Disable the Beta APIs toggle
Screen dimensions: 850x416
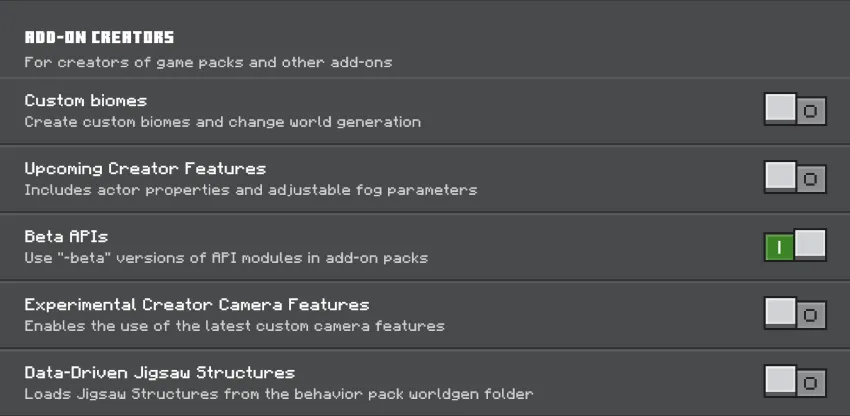click(795, 245)
